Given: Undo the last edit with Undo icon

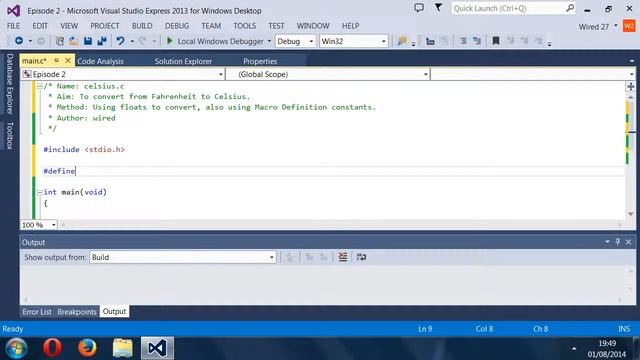Looking at the screenshot, I should pos(120,41).
